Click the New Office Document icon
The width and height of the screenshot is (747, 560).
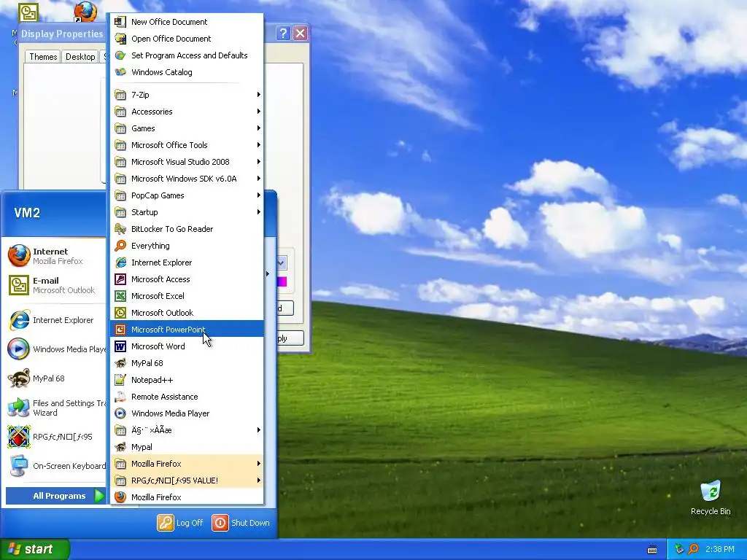(x=120, y=22)
